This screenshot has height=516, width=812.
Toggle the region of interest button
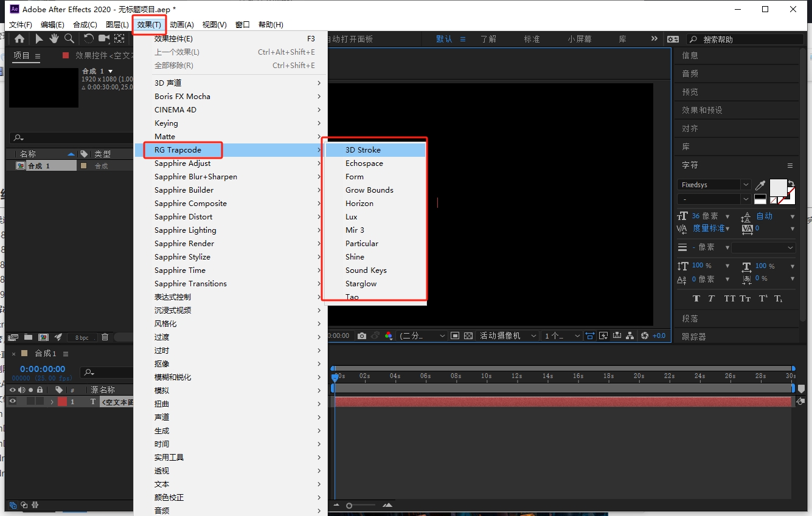click(455, 335)
